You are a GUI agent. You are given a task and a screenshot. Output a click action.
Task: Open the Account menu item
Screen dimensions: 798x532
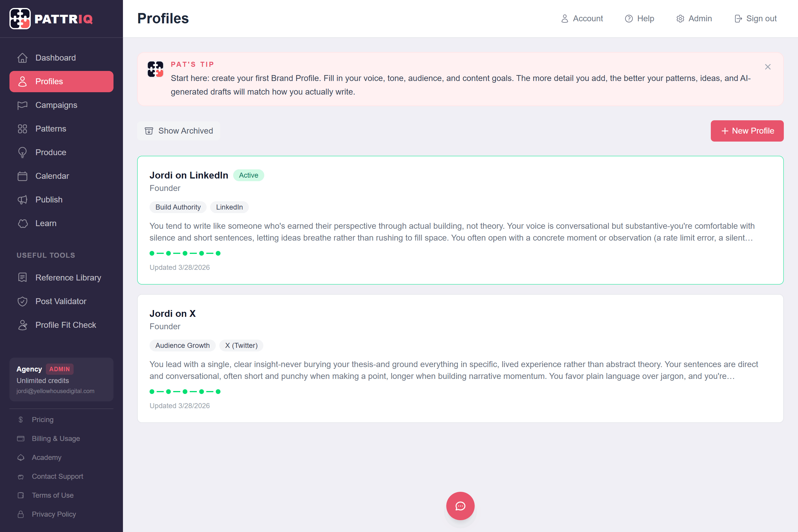click(x=582, y=19)
